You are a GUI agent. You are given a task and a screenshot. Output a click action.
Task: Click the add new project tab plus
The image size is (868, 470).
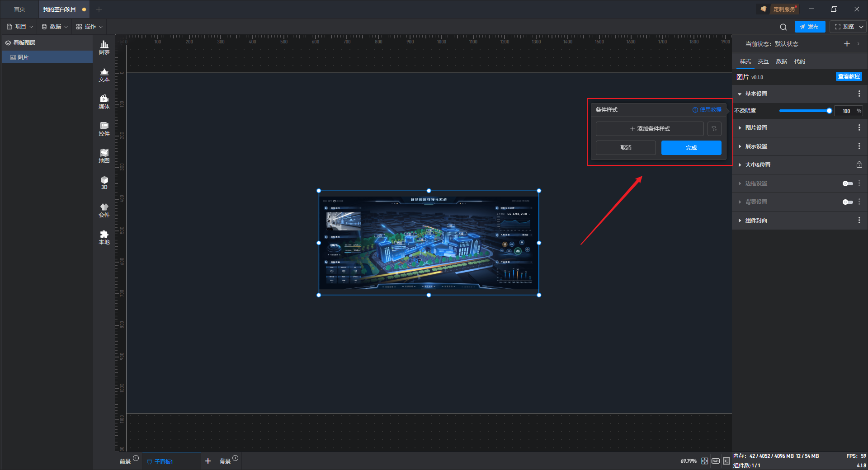point(99,9)
